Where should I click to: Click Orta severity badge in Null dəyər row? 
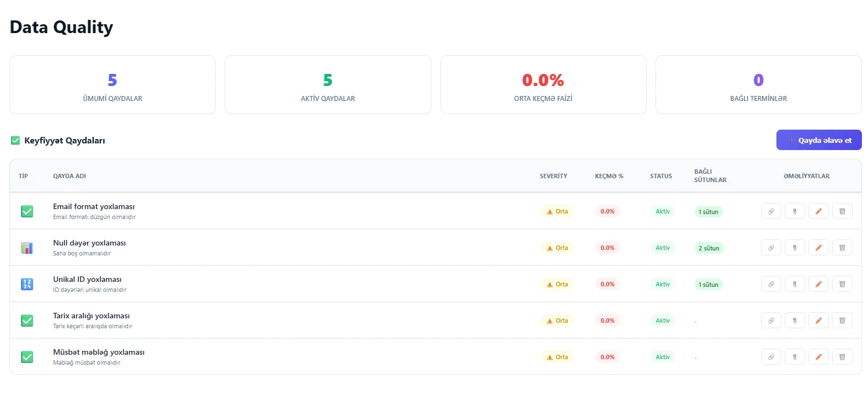pos(557,248)
